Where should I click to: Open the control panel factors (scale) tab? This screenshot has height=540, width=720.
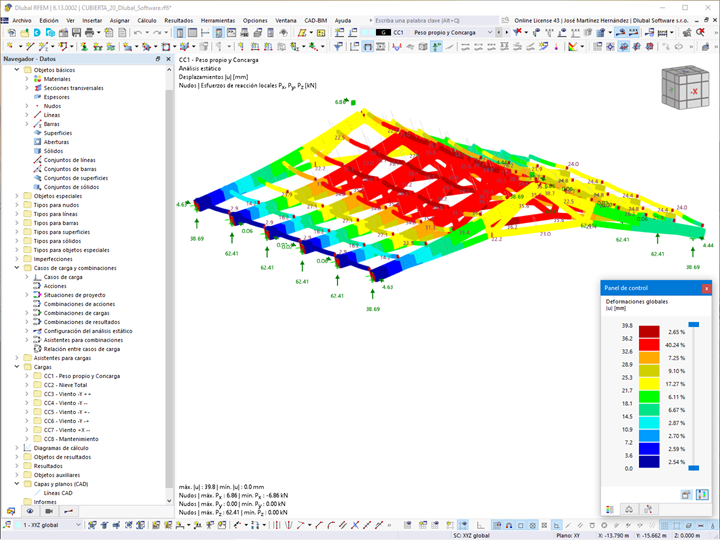click(629, 509)
